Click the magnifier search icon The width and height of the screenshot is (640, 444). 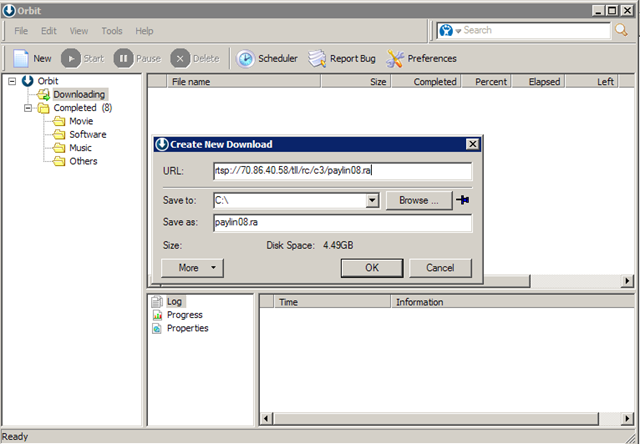pyautogui.click(x=621, y=30)
